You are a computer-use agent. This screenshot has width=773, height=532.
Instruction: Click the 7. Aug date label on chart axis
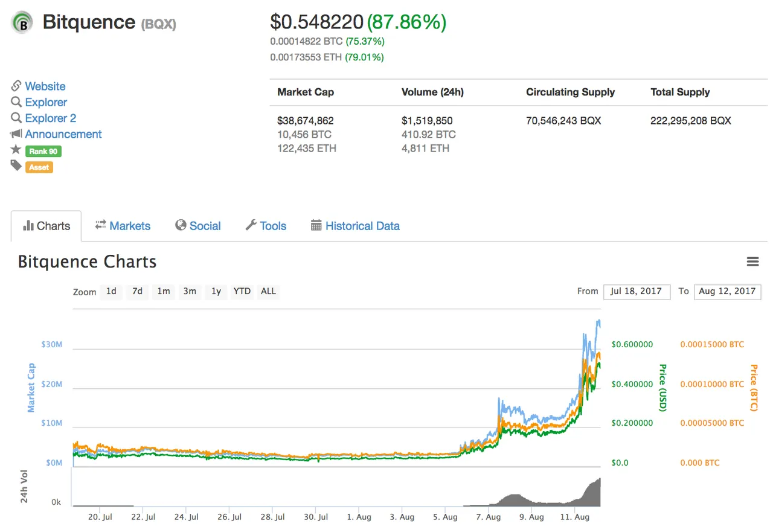488,517
